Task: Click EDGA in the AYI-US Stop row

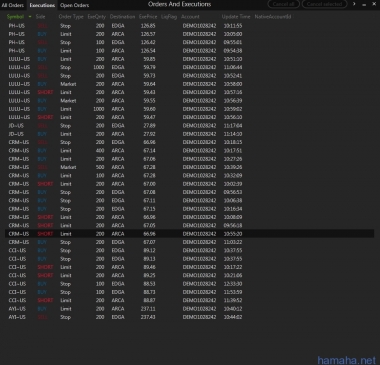Action: point(118,317)
